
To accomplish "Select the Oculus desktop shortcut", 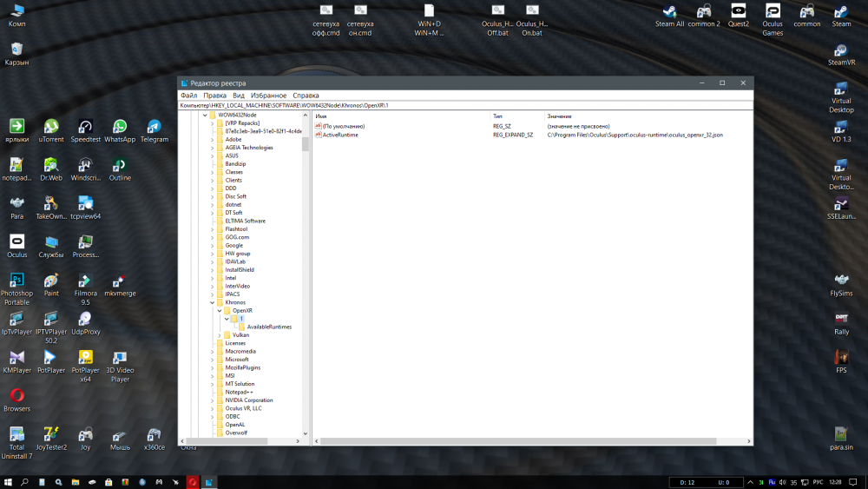I will click(16, 242).
